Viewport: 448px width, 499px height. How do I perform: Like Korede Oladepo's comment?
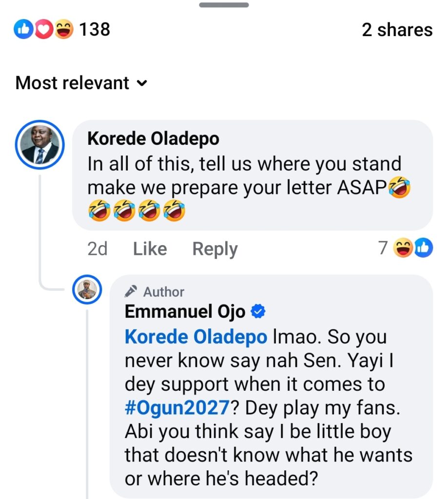150,249
